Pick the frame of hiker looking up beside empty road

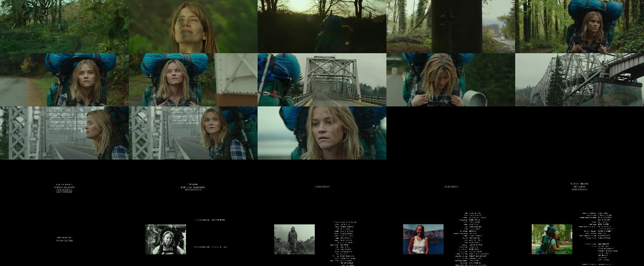click(x=64, y=80)
